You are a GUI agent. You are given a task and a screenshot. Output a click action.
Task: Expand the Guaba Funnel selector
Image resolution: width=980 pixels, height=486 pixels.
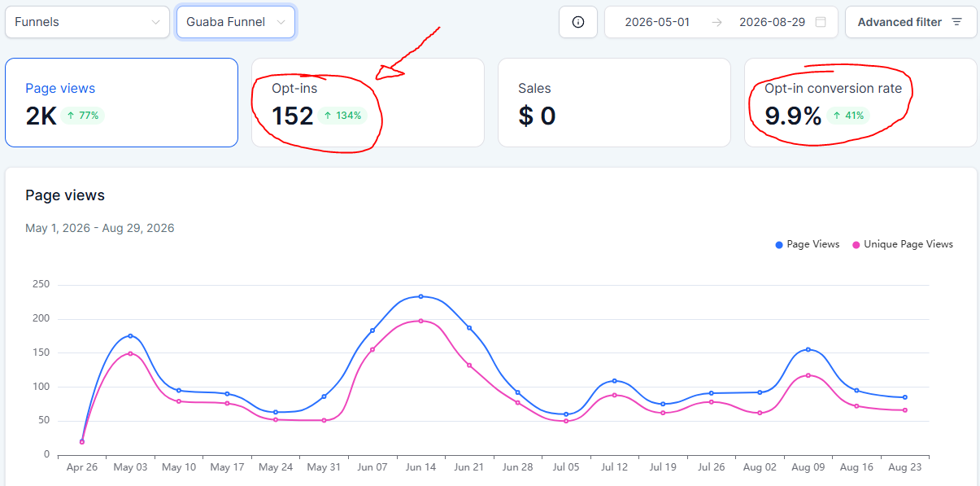[x=236, y=22]
